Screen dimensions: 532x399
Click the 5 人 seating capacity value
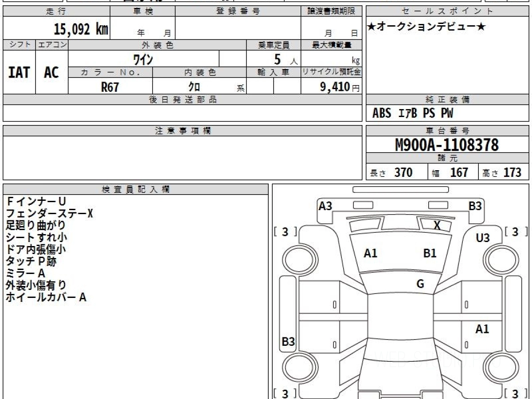coord(285,59)
